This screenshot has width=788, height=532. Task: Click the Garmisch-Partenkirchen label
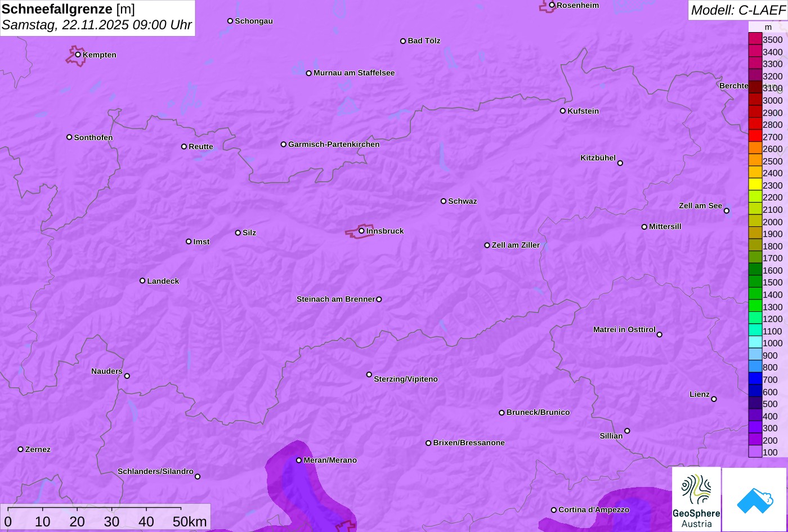point(334,145)
